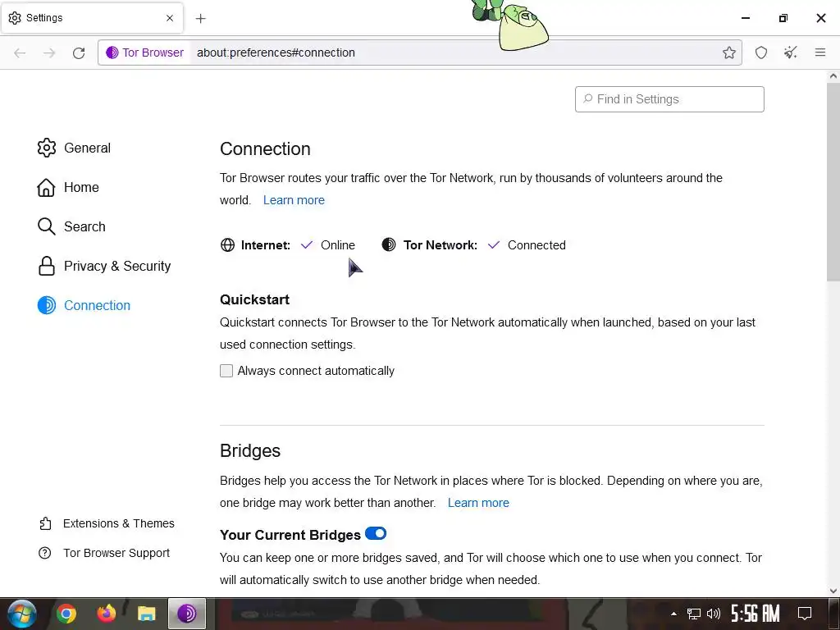Click the Bridges heading text
The width and height of the screenshot is (840, 630).
pos(250,450)
